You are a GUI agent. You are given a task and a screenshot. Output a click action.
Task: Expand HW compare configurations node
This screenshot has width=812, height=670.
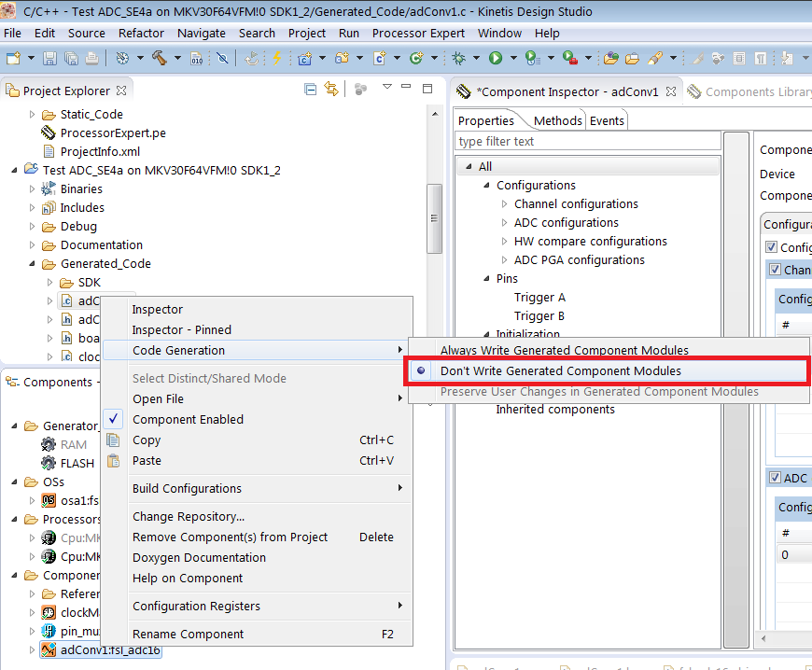504,242
